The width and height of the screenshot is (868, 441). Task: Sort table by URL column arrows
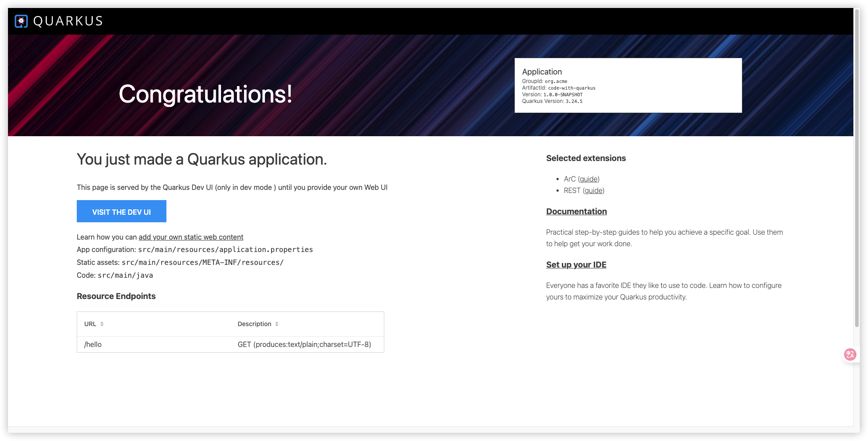coord(102,324)
